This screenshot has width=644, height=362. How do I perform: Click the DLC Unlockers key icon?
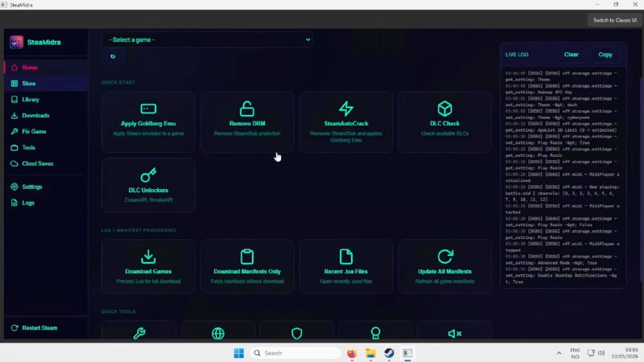click(148, 175)
